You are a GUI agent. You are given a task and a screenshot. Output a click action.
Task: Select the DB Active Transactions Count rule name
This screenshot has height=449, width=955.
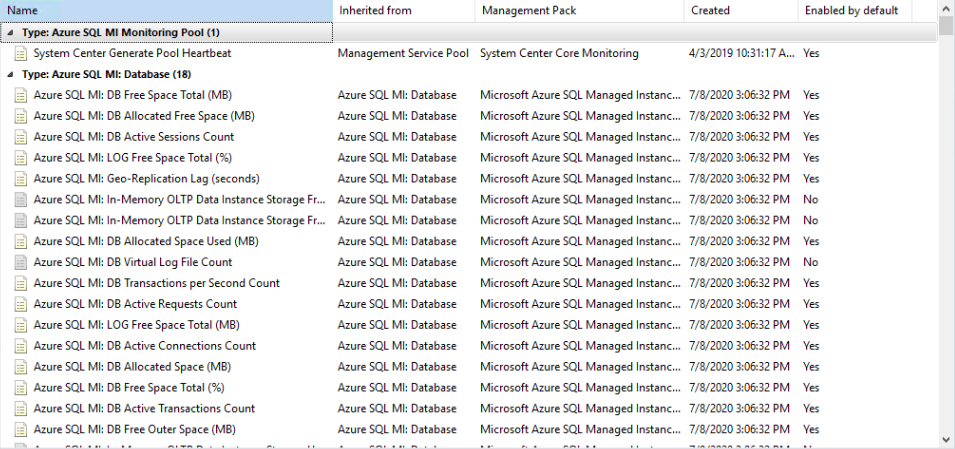(144, 408)
